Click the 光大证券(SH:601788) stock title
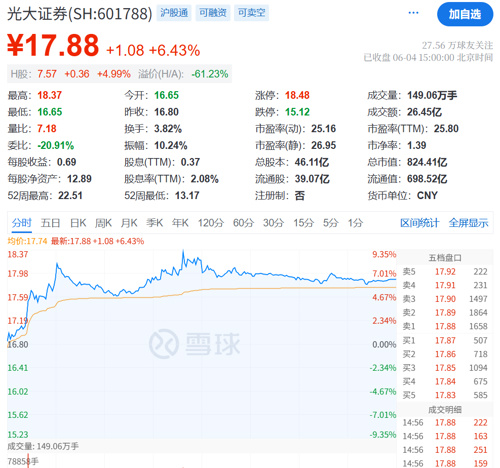This screenshot has height=468, width=500. 79,14
